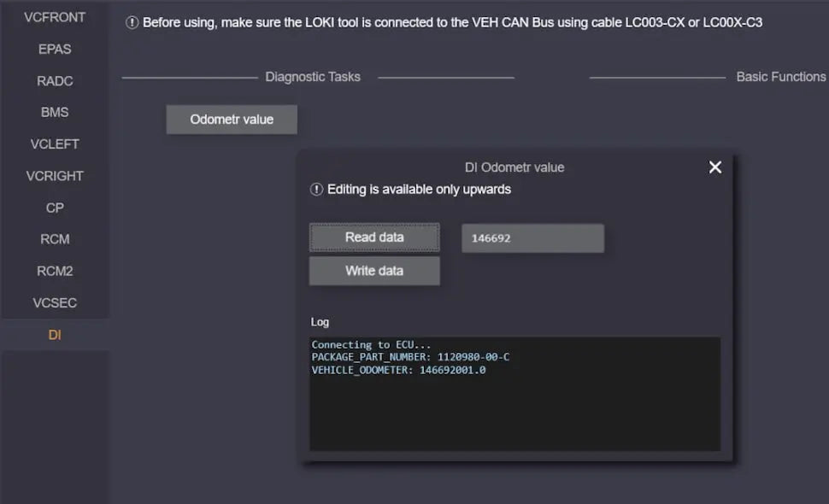Open the BMS battery management section
This screenshot has height=504, width=829.
[55, 112]
